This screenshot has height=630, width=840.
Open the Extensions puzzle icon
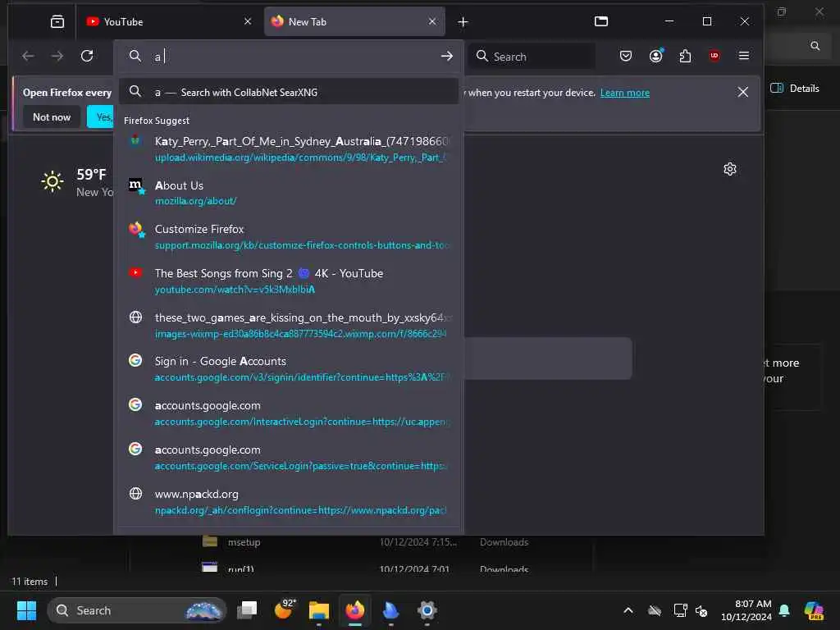pos(685,56)
